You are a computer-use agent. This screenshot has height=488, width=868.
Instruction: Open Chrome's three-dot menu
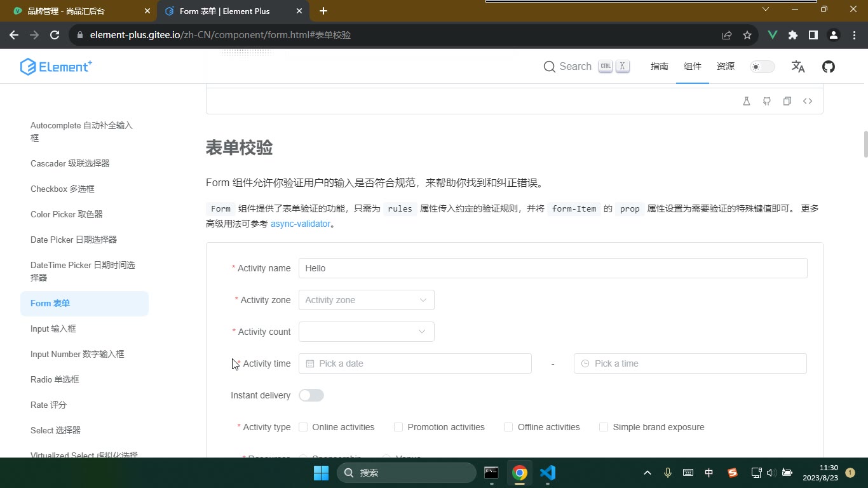pos(854,35)
